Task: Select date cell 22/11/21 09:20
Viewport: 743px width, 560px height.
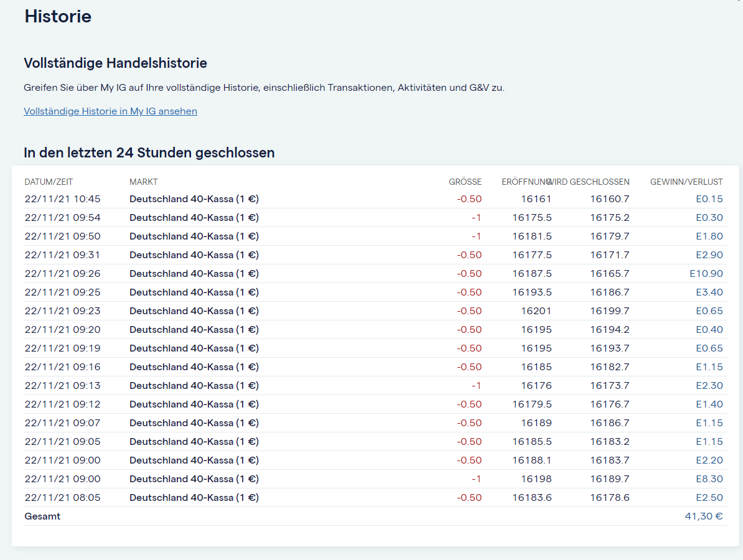Action: (63, 330)
